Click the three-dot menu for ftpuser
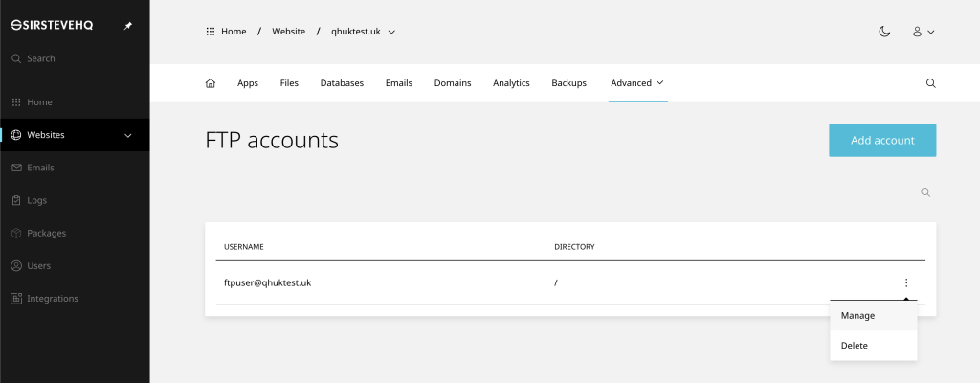 [906, 282]
